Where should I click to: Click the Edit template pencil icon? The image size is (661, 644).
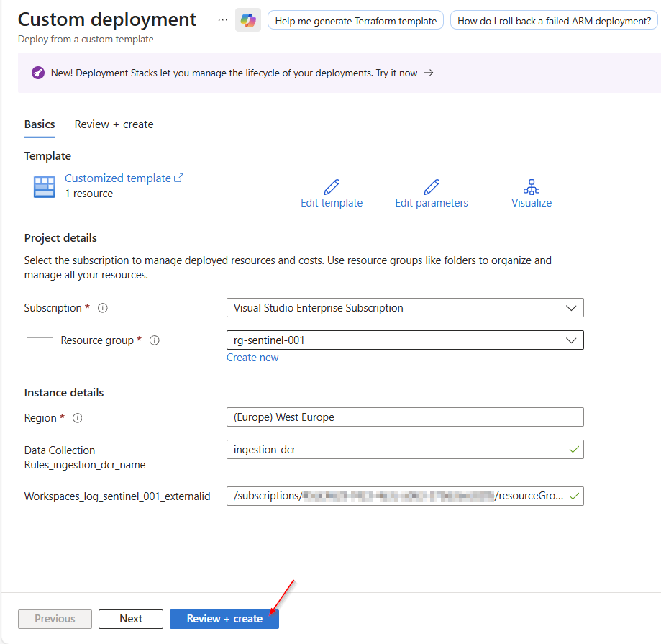tap(332, 188)
